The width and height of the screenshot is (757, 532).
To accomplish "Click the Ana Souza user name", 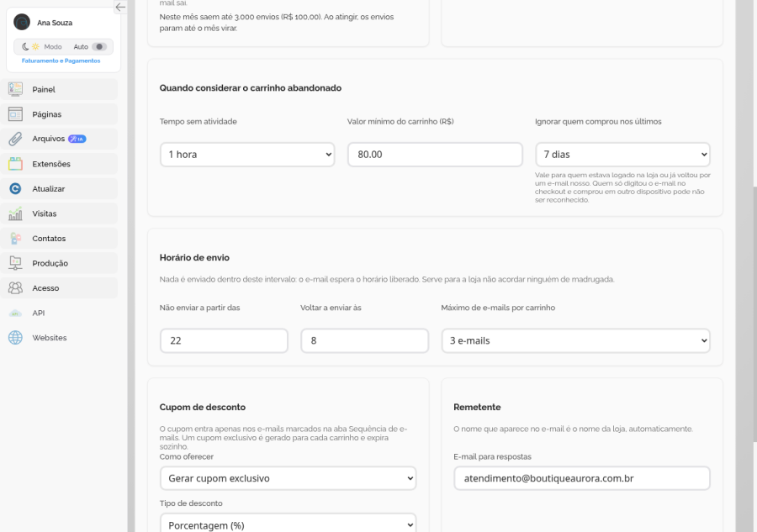I will pos(55,23).
